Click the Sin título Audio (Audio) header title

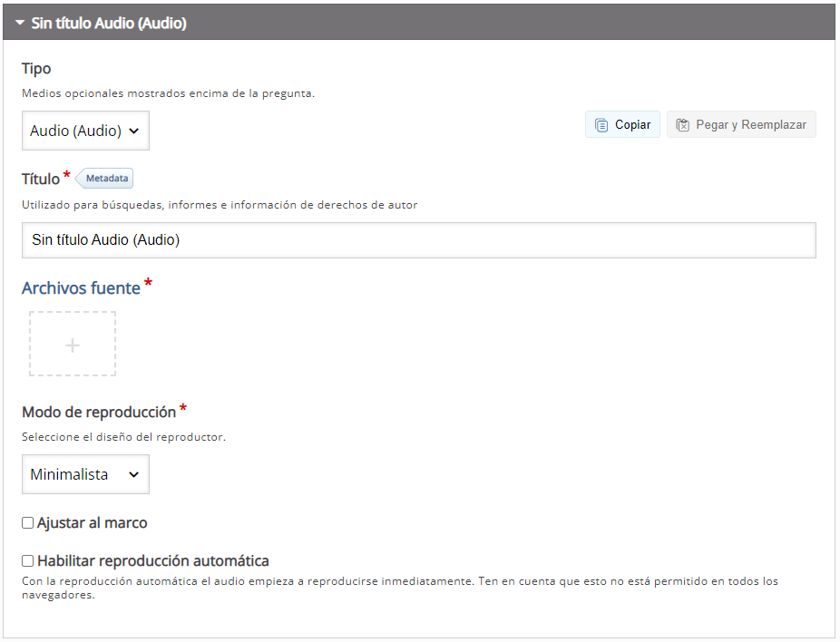[x=109, y=24]
